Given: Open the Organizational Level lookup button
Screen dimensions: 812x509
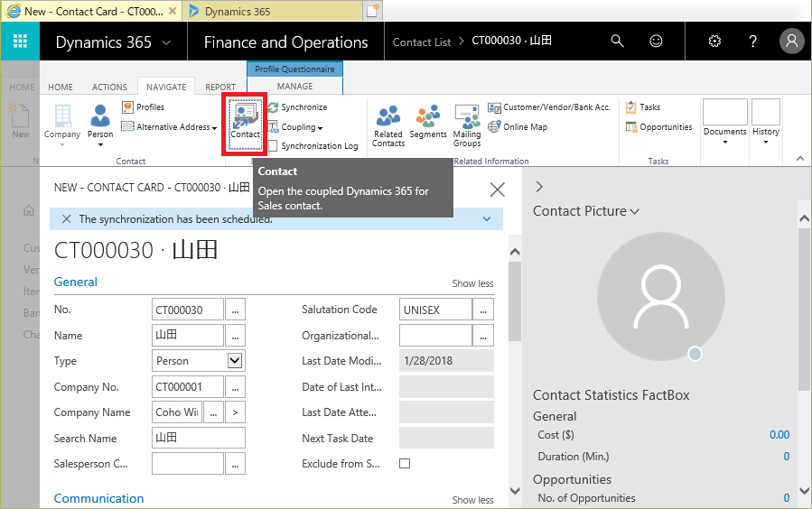Looking at the screenshot, I should (483, 335).
